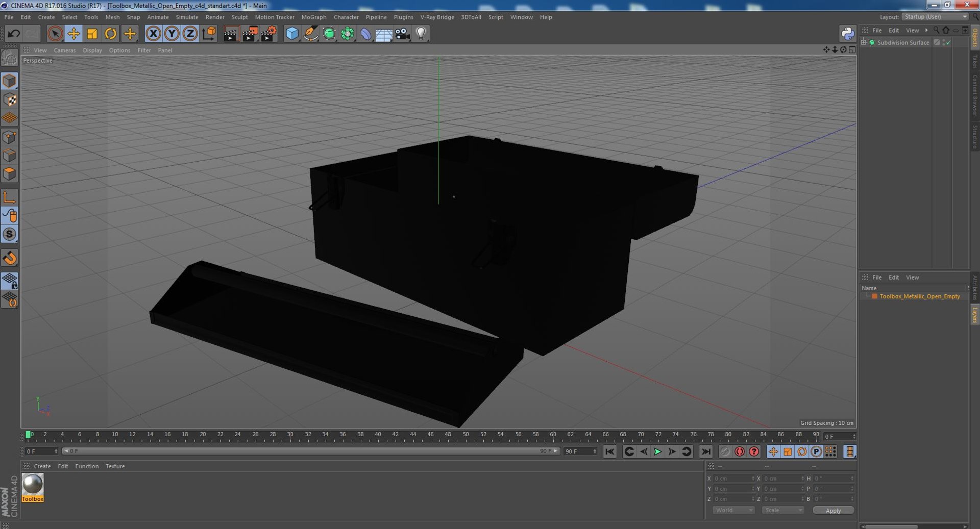Step to the next frame
This screenshot has width=980, height=529.
click(x=672, y=451)
